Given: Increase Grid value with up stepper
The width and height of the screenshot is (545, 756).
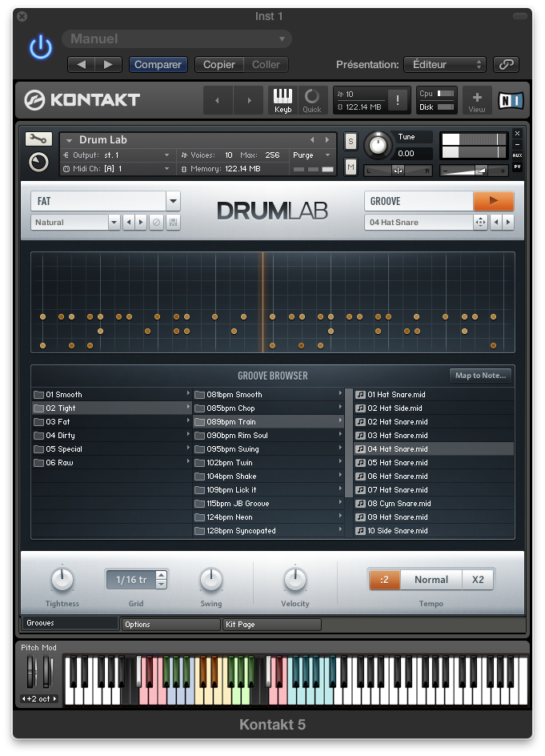Looking at the screenshot, I should pos(162,575).
